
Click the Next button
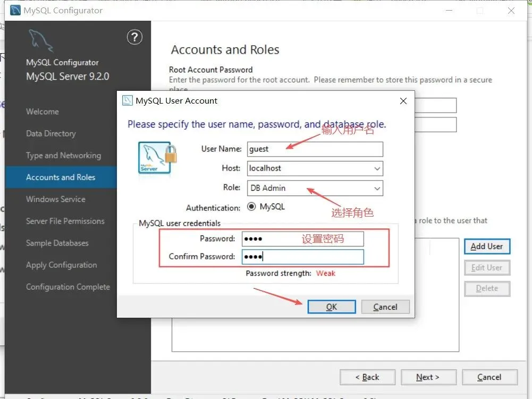pyautogui.click(x=428, y=377)
